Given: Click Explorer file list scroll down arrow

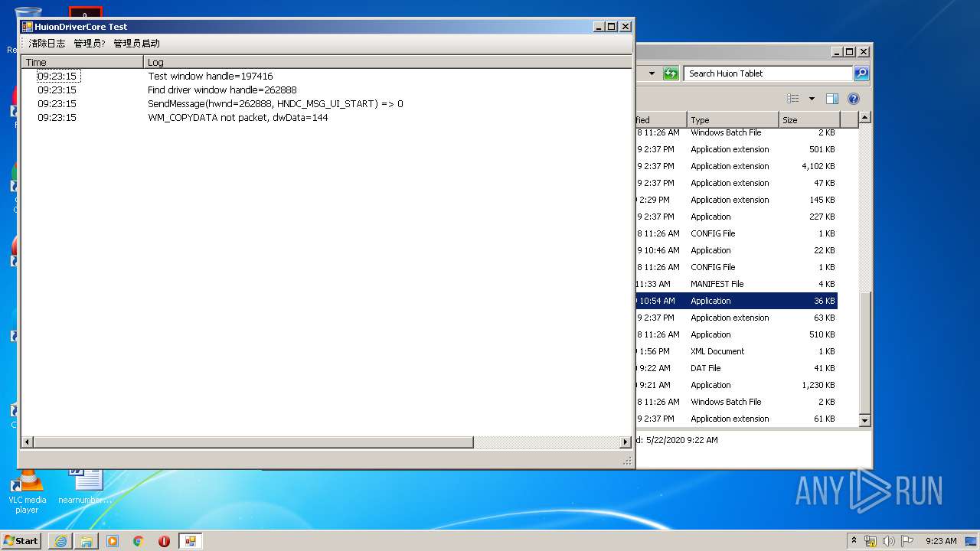Looking at the screenshot, I should (x=864, y=420).
